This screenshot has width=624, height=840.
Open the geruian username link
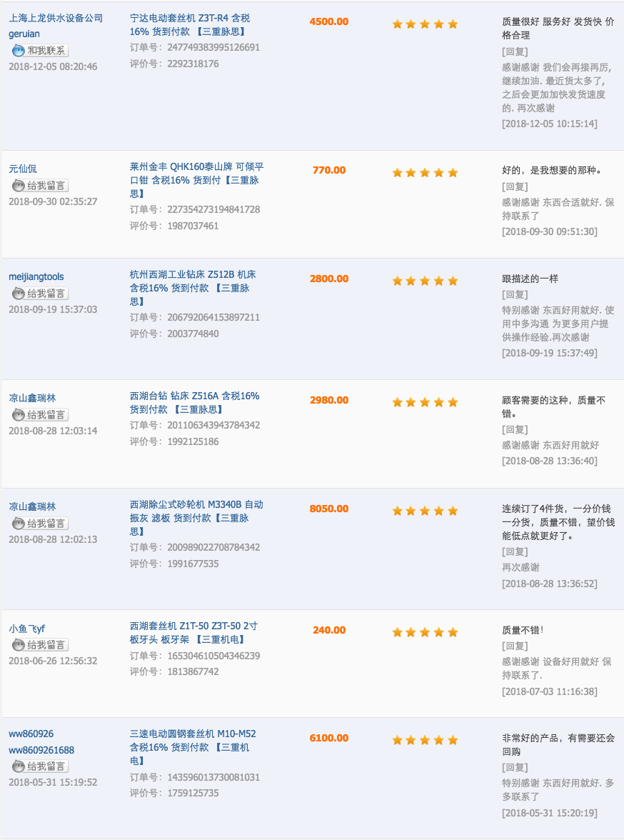pos(24,34)
